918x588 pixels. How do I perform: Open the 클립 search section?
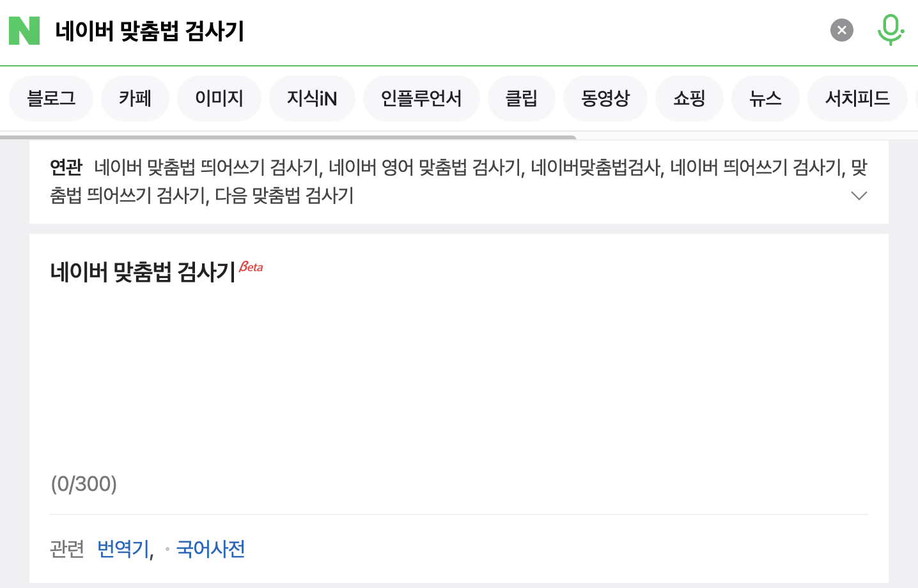point(522,98)
